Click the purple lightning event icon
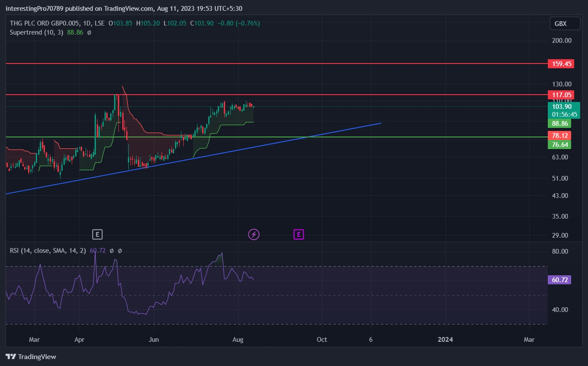 click(254, 235)
